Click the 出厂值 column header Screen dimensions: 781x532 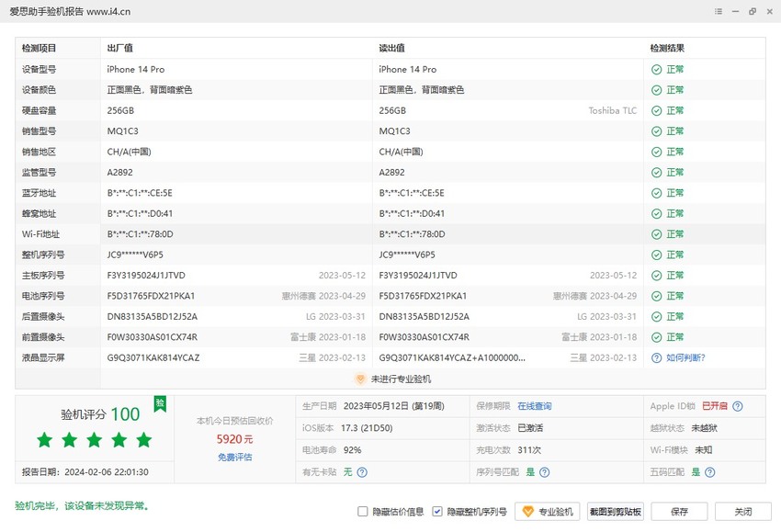[120, 49]
